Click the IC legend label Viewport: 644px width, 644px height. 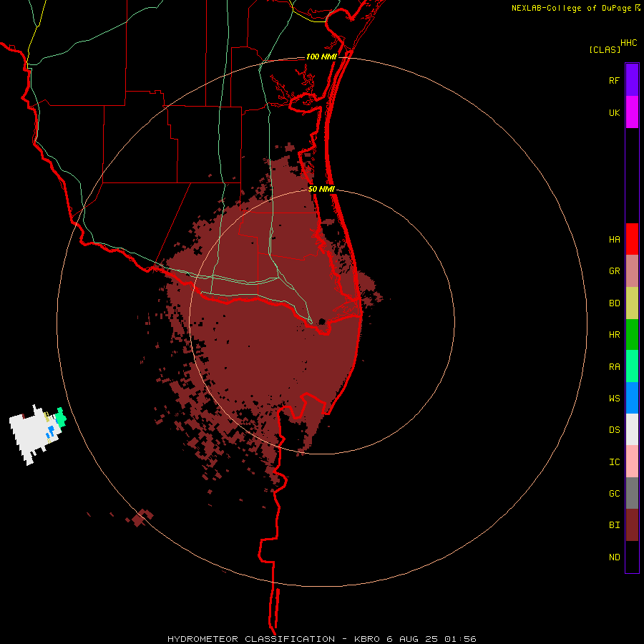[x=614, y=462]
